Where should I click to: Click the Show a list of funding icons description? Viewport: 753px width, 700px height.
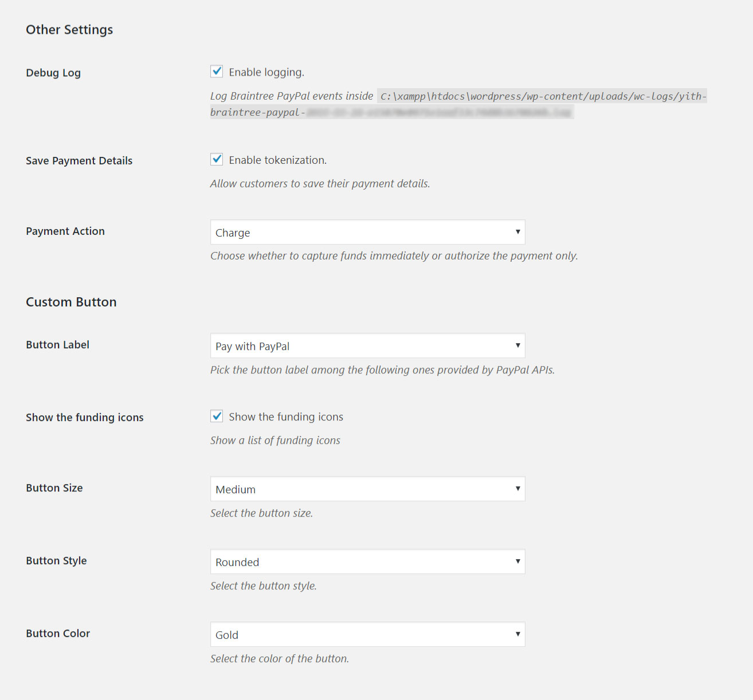pyautogui.click(x=275, y=441)
